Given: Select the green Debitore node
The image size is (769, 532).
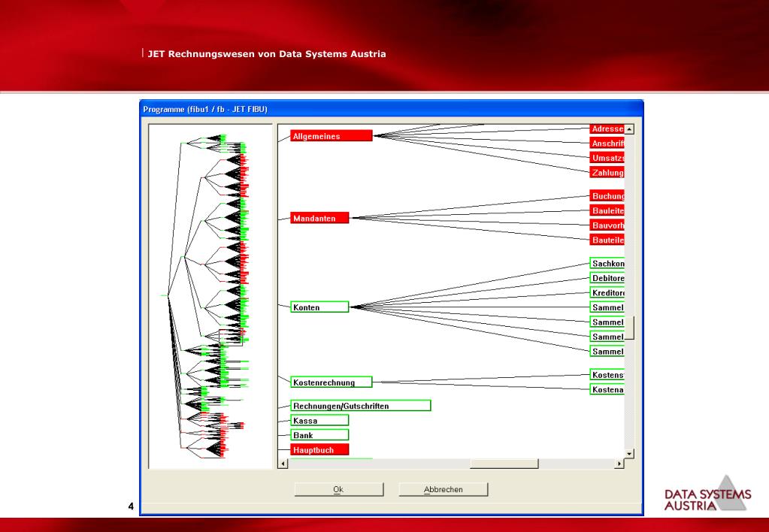Looking at the screenshot, I should [x=607, y=278].
